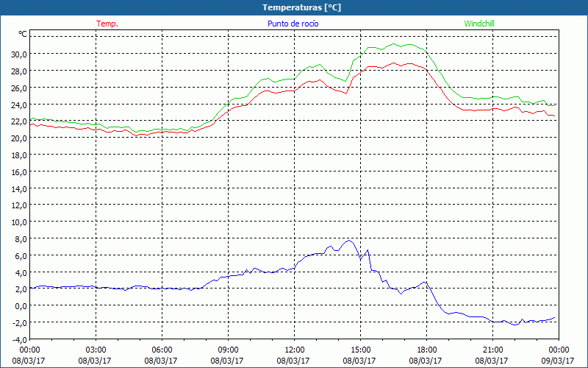Image resolution: width=588 pixels, height=368 pixels.
Task: Click the 15:00 time axis label
Action: pyautogui.click(x=360, y=350)
